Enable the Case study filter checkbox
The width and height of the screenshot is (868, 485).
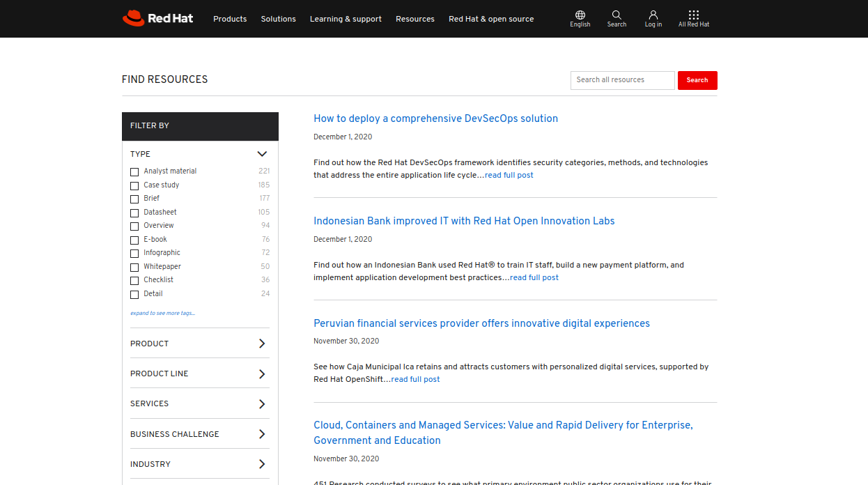point(134,186)
